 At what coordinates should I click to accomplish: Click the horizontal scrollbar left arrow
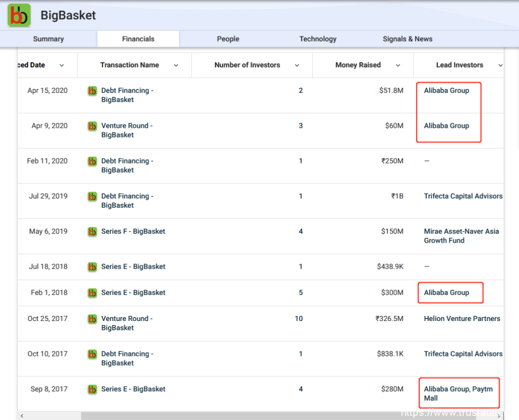22,416
